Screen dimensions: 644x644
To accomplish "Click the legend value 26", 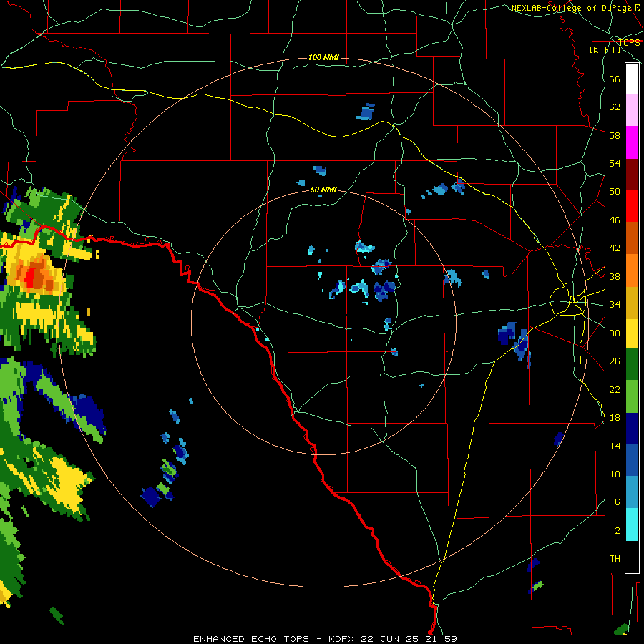I will [x=615, y=361].
